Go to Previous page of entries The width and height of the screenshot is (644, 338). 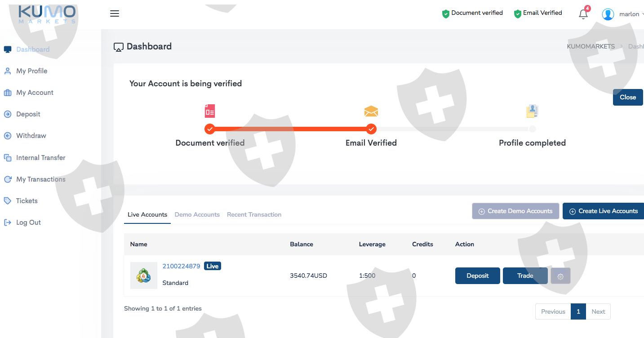[x=553, y=311]
